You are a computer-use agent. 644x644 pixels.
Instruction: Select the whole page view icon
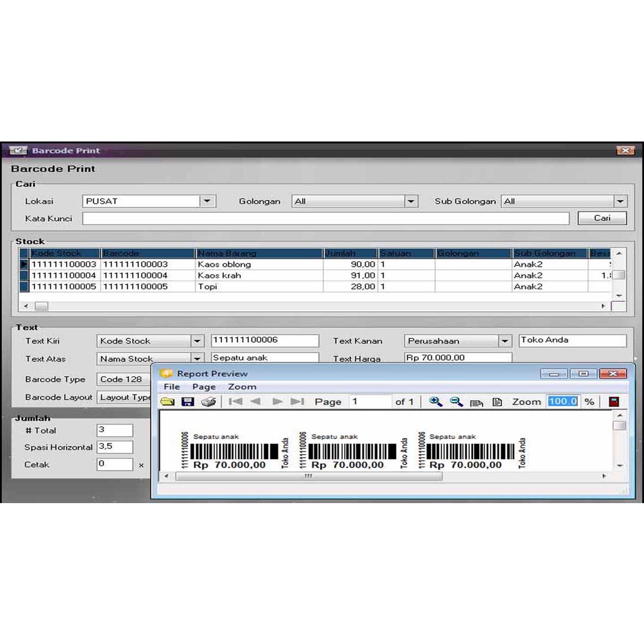point(497,402)
